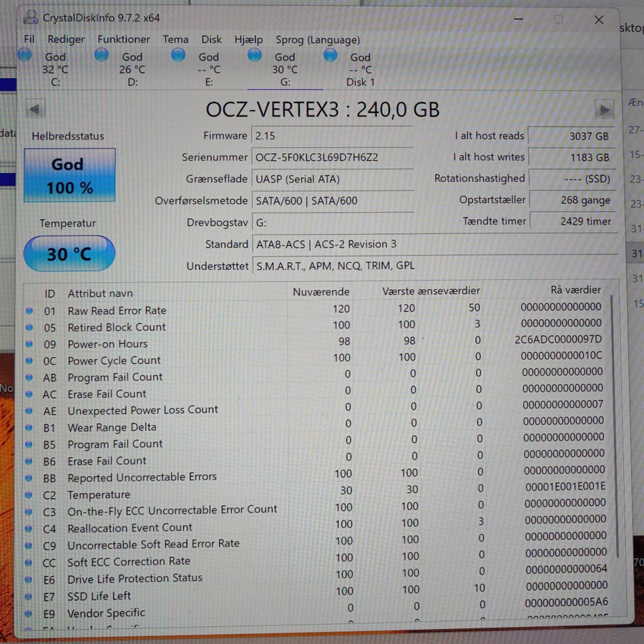Click status dot of Raw Read Error Rate
The image size is (644, 644).
tap(29, 311)
